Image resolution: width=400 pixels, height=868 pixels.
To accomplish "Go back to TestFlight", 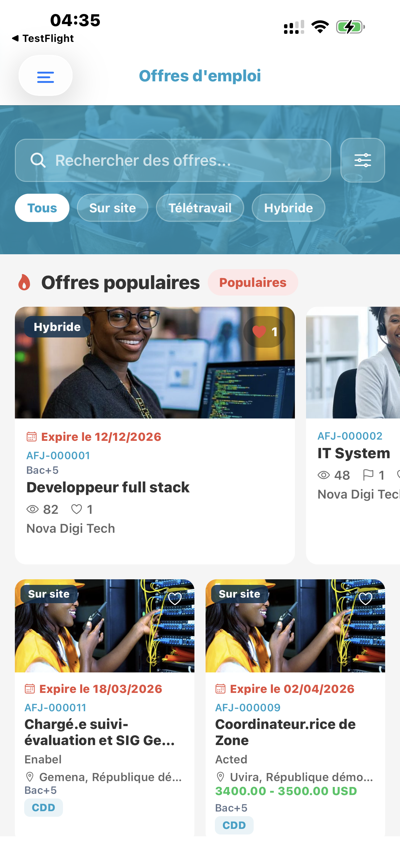I will point(43,38).
